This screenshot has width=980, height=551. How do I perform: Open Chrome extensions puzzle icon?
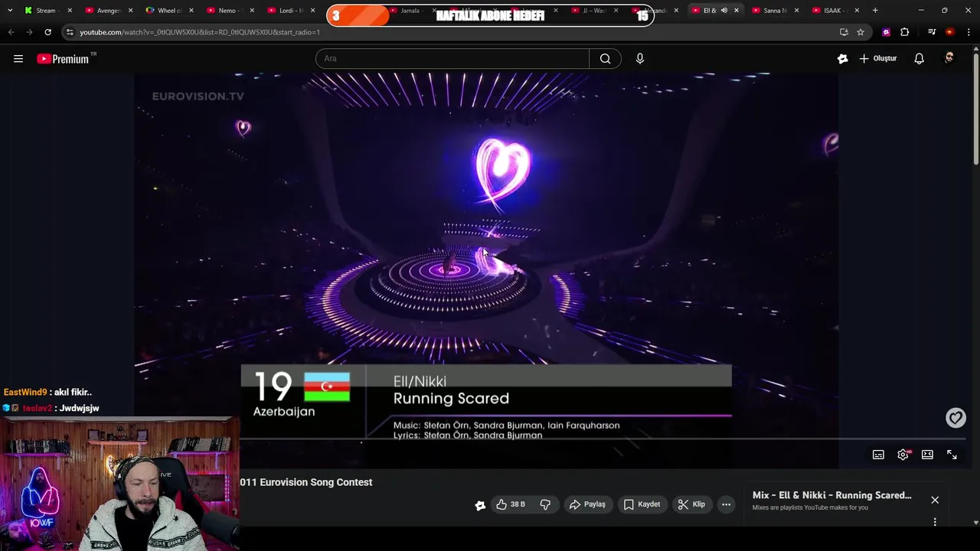[905, 32]
